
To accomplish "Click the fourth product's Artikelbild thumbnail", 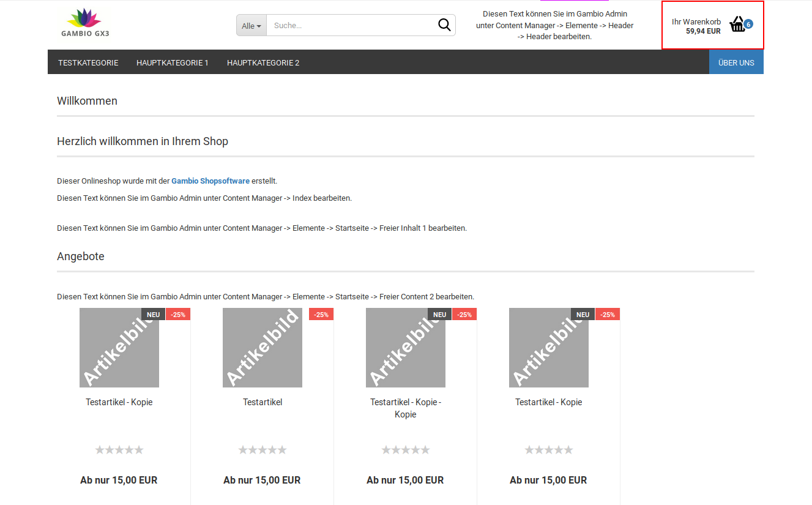I will tap(549, 348).
